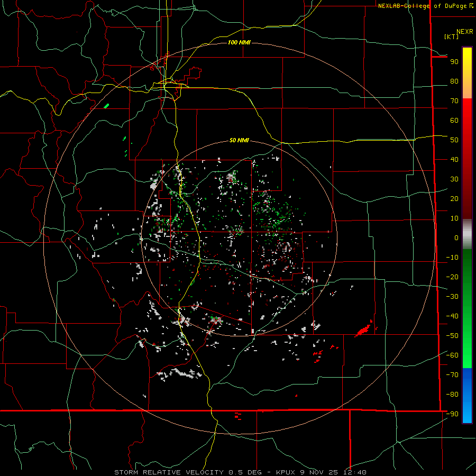Pick the blue bottom segment of the color bar
Viewport: 476px width, 476px height.
click(x=467, y=396)
